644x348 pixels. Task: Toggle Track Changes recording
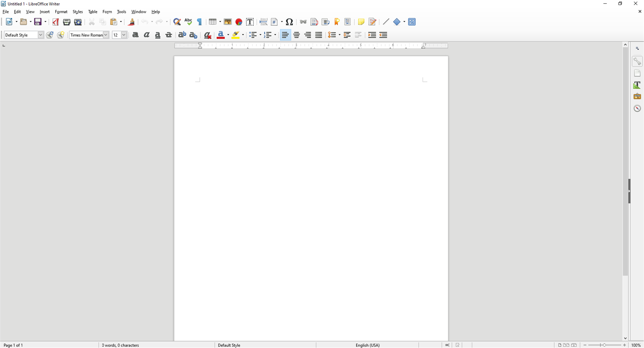click(372, 22)
